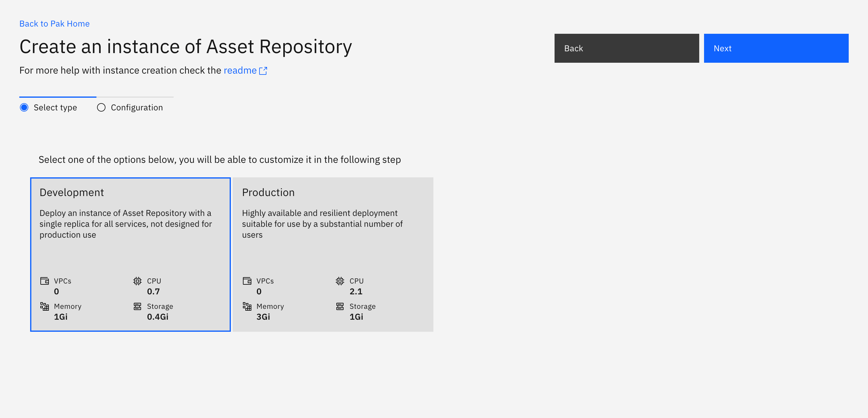This screenshot has width=868, height=418.
Task: Click the Memory icon in the Development card
Action: click(x=45, y=306)
